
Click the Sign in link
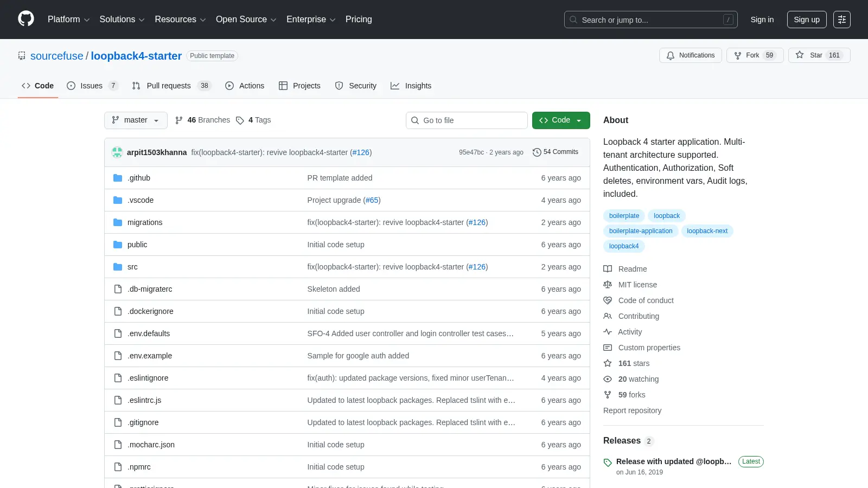762,20
